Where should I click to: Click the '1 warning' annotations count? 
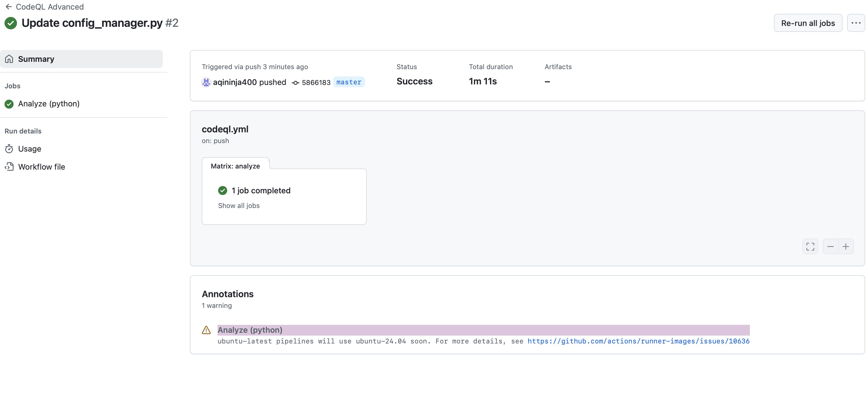(x=217, y=305)
